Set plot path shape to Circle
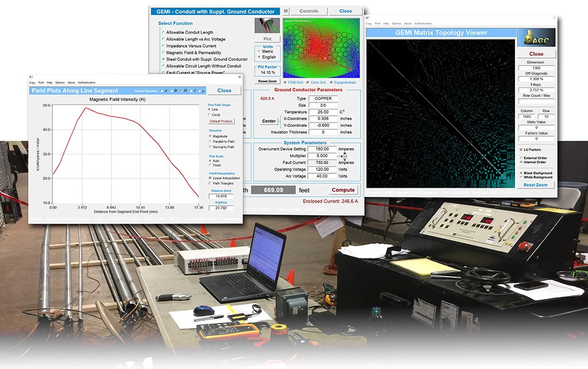 [209, 115]
